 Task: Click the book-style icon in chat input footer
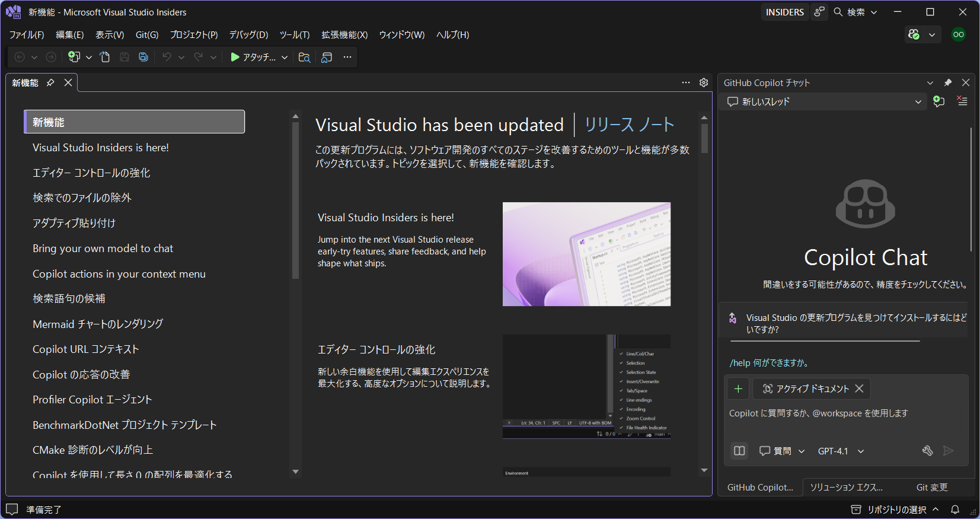pos(739,451)
